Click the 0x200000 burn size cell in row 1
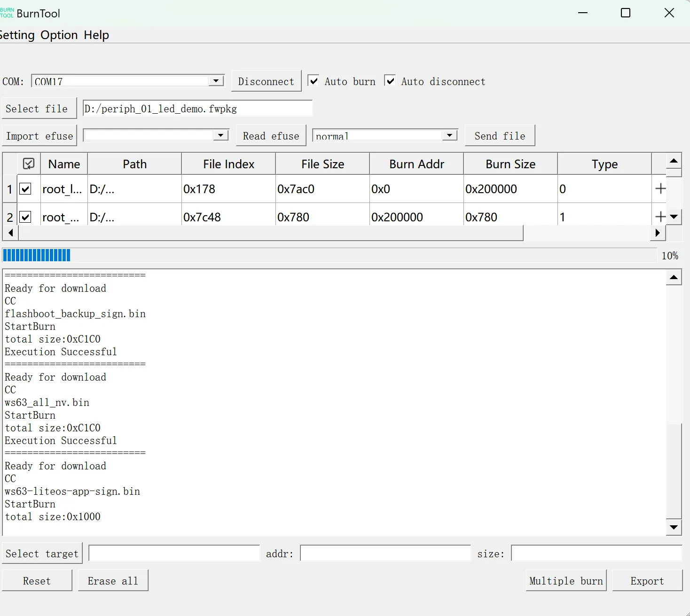690x616 pixels. pos(510,189)
